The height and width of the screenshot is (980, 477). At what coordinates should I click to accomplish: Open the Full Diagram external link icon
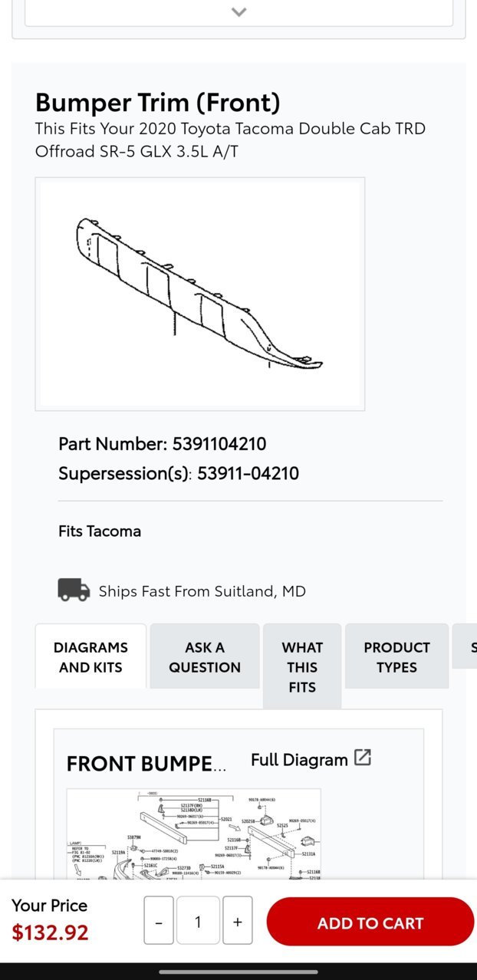362,758
